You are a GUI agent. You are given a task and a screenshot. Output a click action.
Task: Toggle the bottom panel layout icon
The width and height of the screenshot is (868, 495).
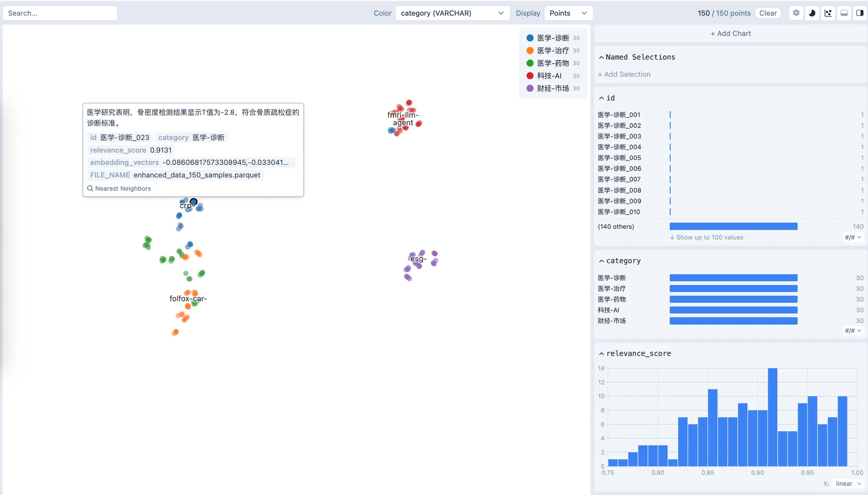(844, 13)
